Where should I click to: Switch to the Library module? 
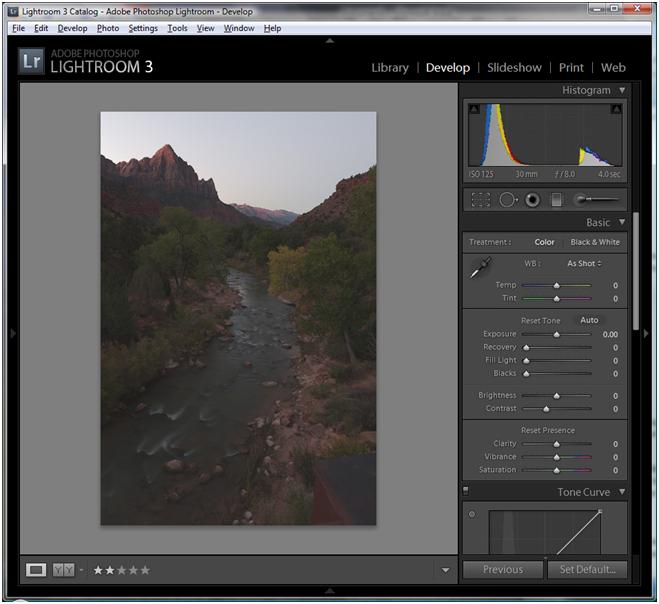point(390,68)
